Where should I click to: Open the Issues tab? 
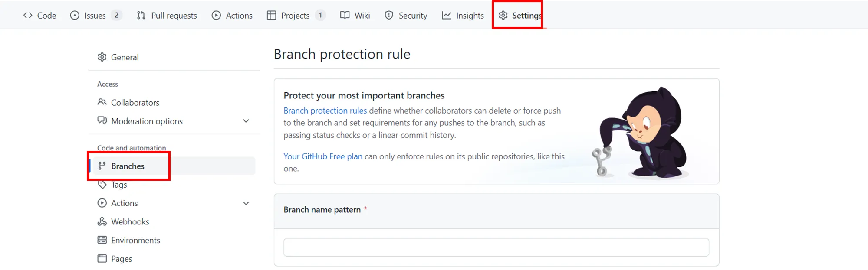tap(96, 16)
